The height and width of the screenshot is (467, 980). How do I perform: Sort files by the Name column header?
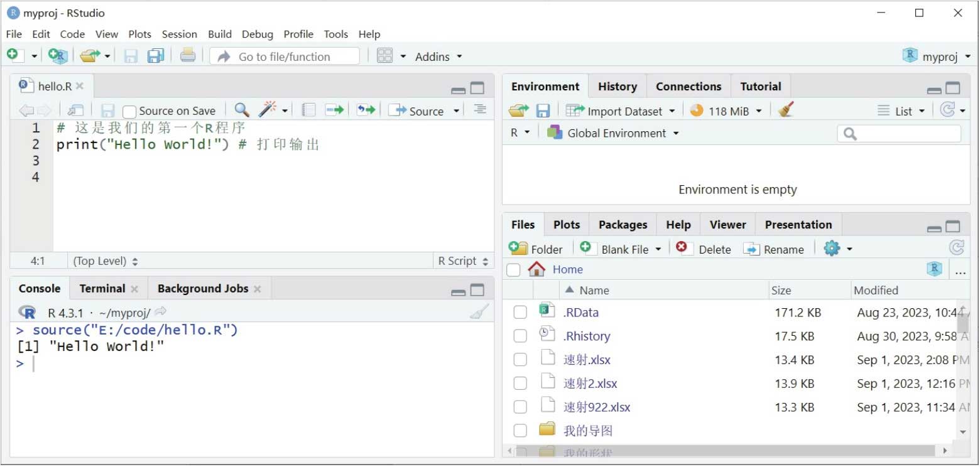594,290
